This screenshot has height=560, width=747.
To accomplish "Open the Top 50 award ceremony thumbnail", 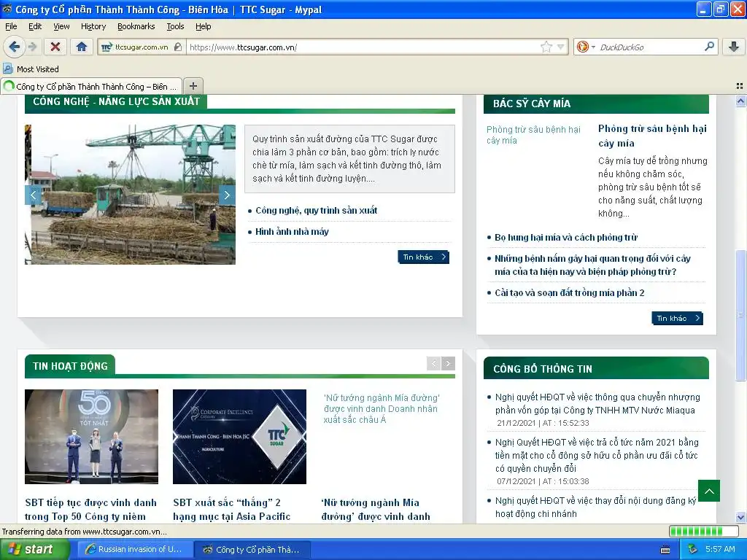I will click(x=91, y=437).
